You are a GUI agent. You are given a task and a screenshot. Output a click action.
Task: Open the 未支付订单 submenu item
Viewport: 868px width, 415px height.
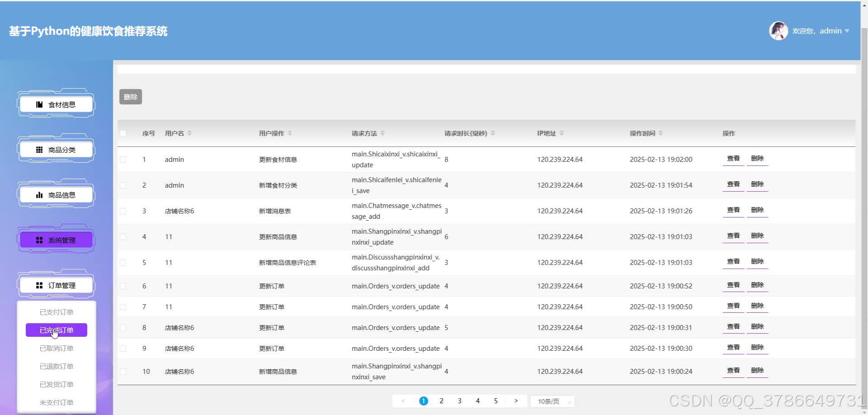point(57,402)
